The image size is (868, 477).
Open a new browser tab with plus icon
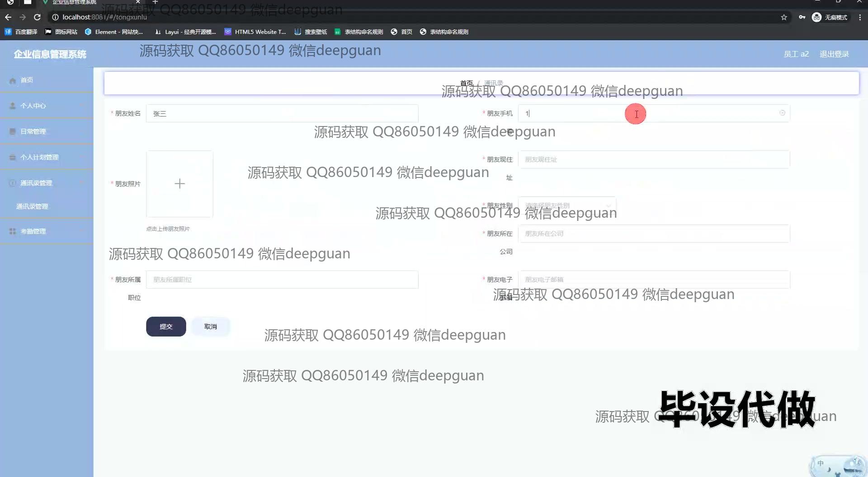coord(155,2)
